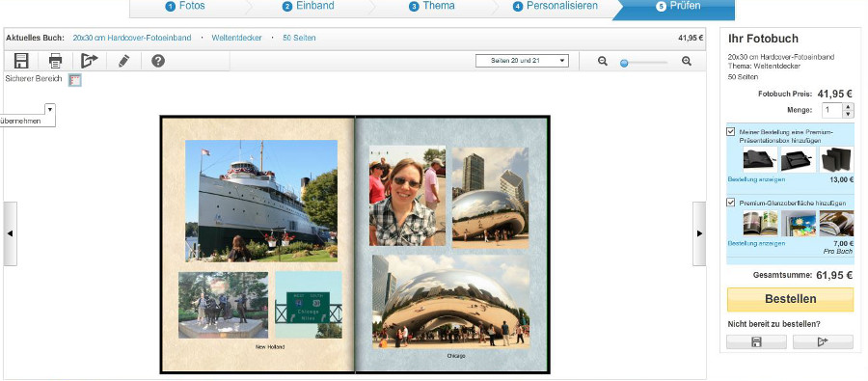Open the Seiten 20 und 21 dropdown
This screenshot has width=868, height=381.
[522, 61]
